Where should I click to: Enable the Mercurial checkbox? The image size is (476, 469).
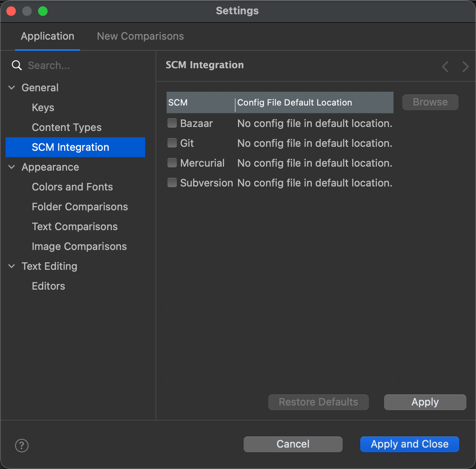tap(172, 163)
